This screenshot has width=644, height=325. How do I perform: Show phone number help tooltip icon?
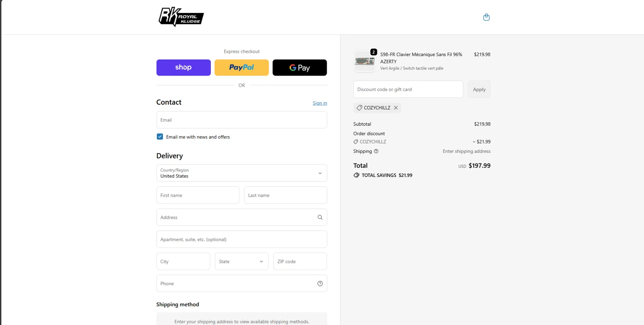[x=320, y=283]
